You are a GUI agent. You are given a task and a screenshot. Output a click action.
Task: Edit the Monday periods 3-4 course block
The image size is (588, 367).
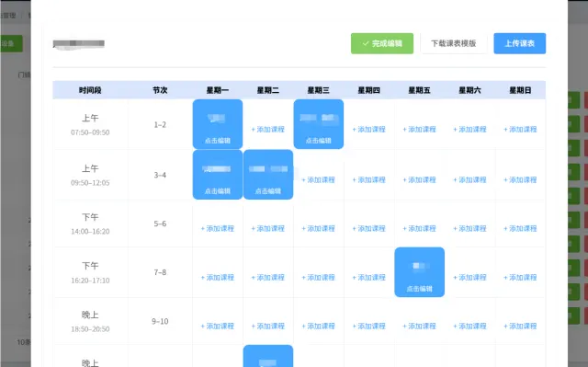point(218,175)
